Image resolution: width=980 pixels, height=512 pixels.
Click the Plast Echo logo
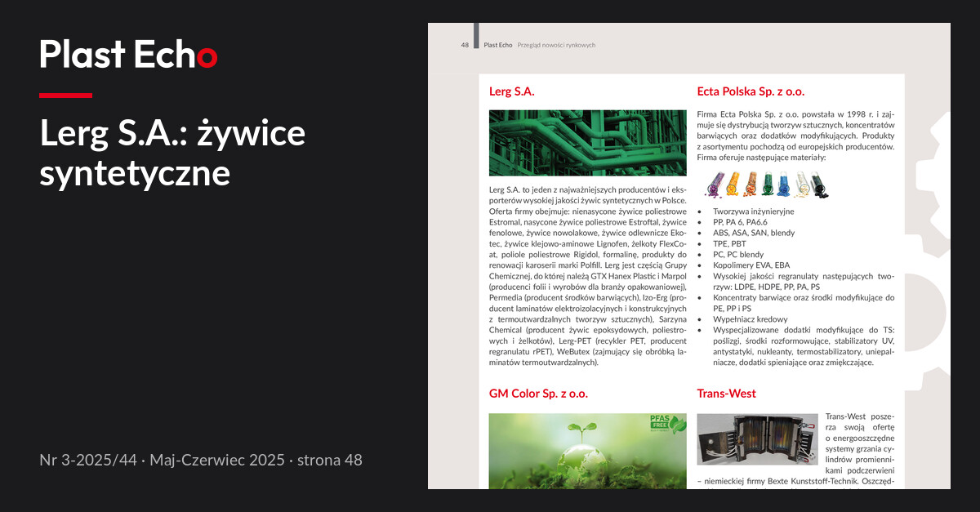128,55
